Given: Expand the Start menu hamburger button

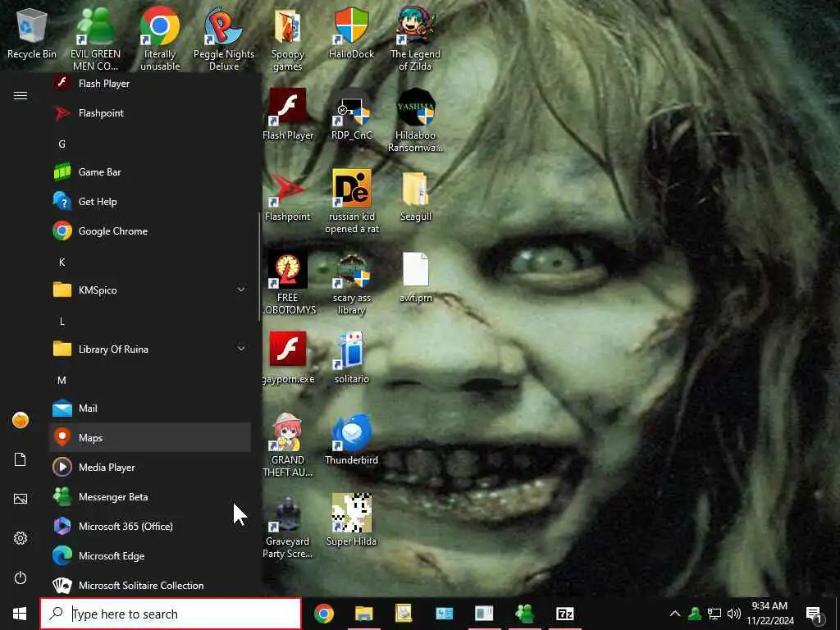Looking at the screenshot, I should point(21,95).
